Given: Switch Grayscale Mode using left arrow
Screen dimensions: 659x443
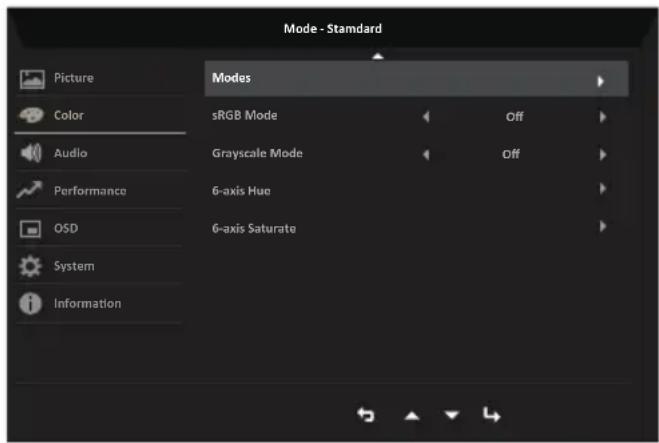Looking at the screenshot, I should pyautogui.click(x=426, y=155).
